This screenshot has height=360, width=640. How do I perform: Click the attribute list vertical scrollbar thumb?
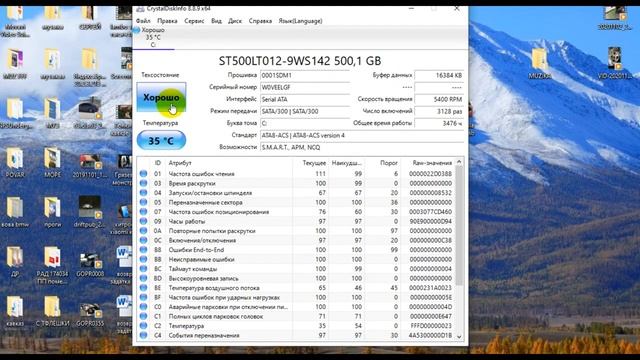(459, 226)
